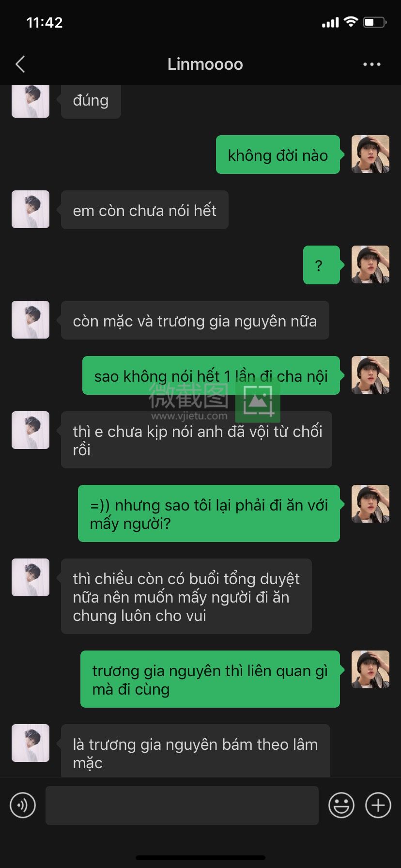The image size is (401, 868).
Task: Select message 'thì e chưa kịp nói anh'
Action: [196, 440]
